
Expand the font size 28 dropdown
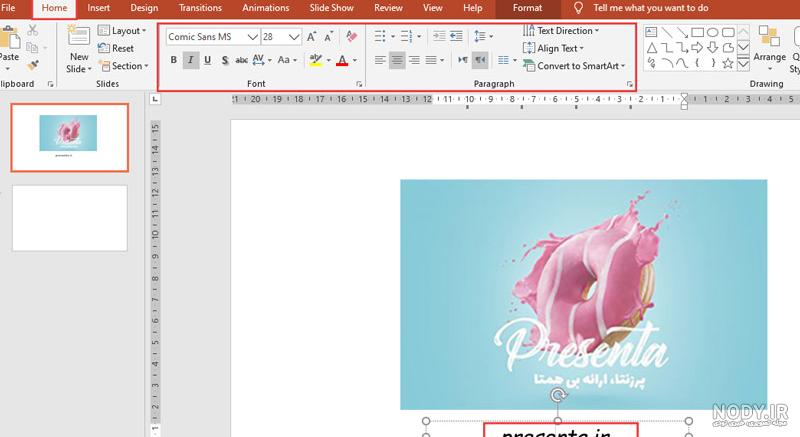[x=293, y=37]
